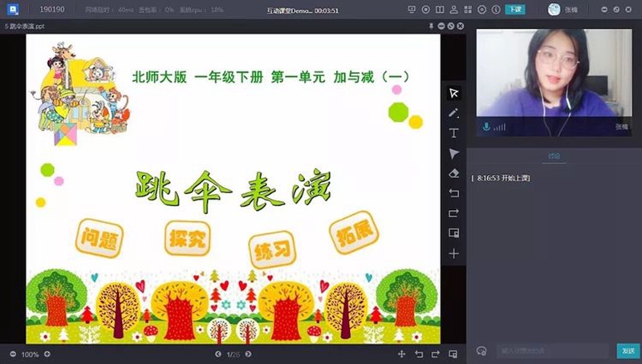Click the redo arrow in the side toolbar
Screen dimensions: 642x364
pos(453,213)
